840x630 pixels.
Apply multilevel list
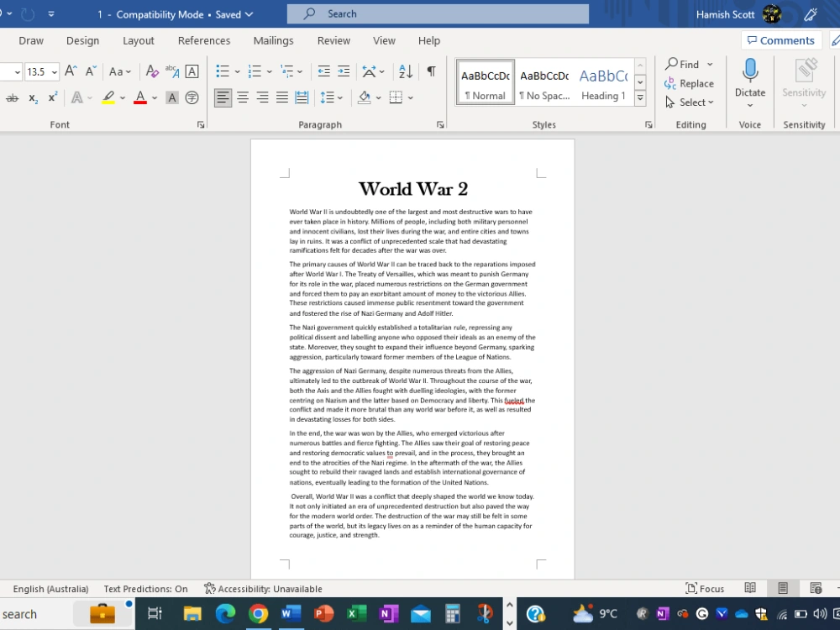(287, 71)
